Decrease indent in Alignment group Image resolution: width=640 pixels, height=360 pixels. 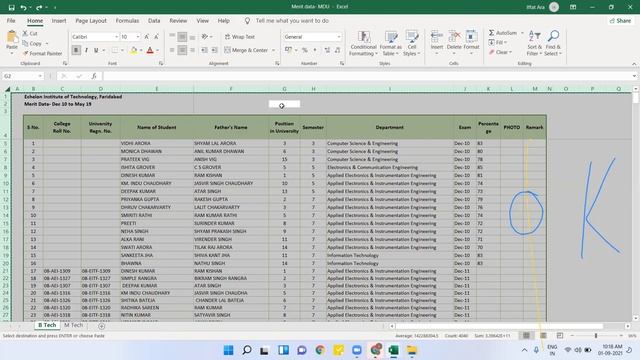pyautogui.click(x=204, y=50)
